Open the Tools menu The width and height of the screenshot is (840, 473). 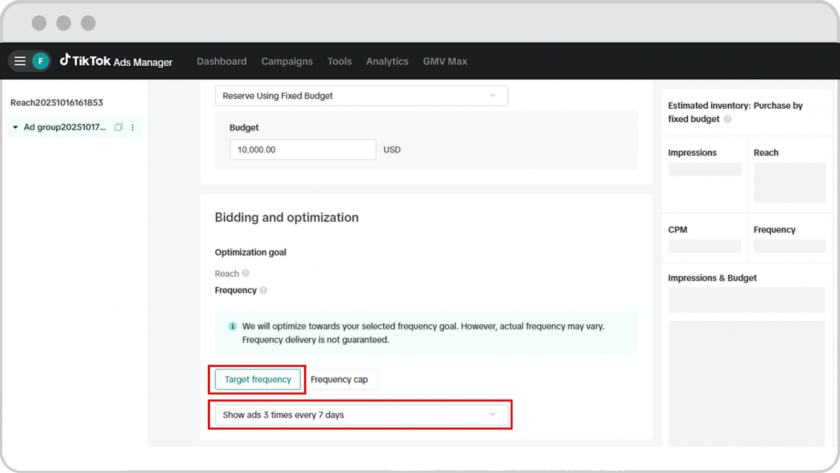(x=339, y=61)
